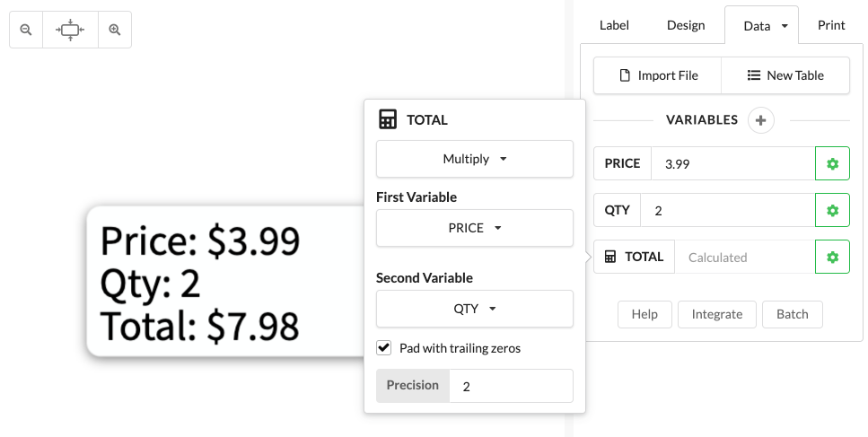Image resolution: width=868 pixels, height=437 pixels.
Task: Click the New Table button
Action: (785, 75)
